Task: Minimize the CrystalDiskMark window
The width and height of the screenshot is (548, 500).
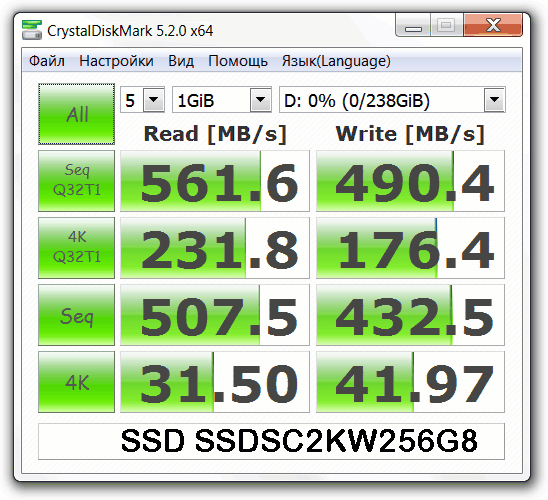Action: pyautogui.click(x=413, y=25)
